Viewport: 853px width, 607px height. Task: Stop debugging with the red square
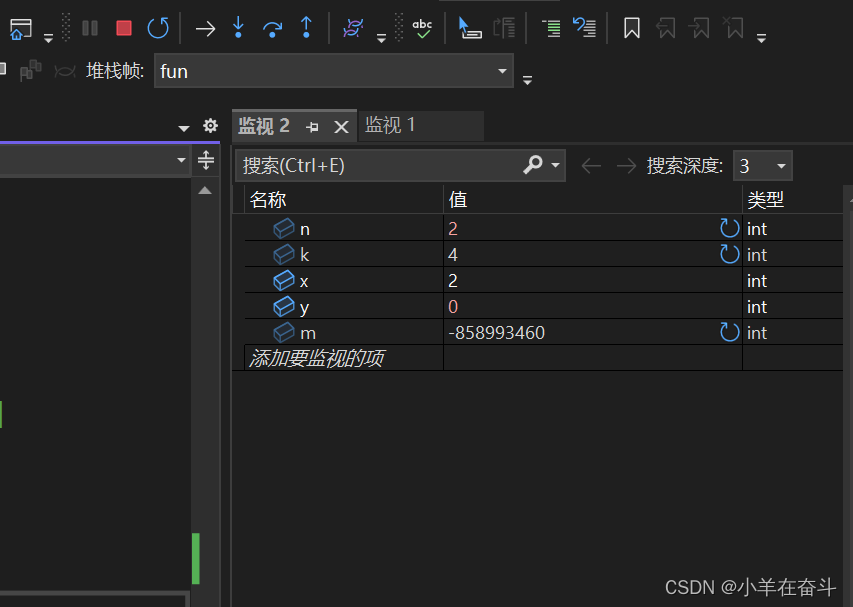[x=124, y=28]
